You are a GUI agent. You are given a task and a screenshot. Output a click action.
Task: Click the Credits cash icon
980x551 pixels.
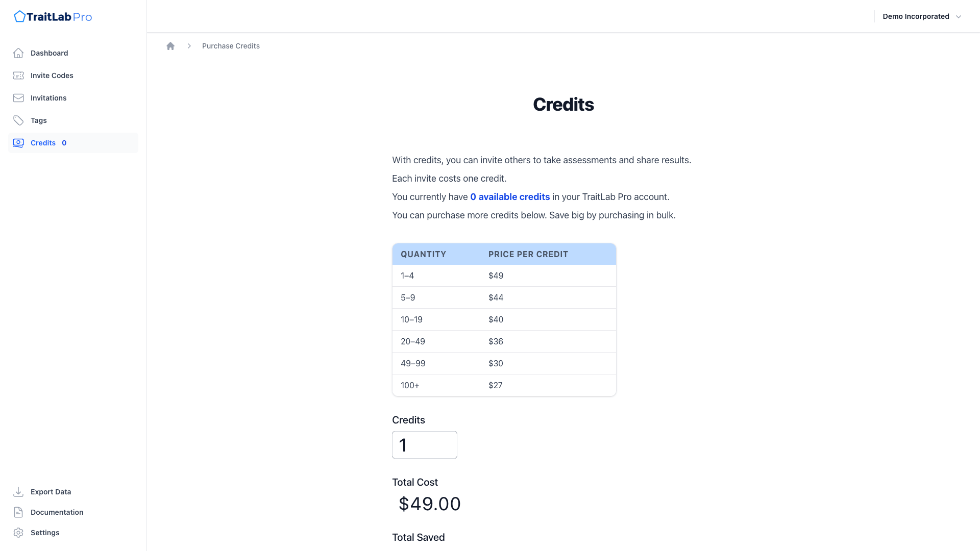18,143
